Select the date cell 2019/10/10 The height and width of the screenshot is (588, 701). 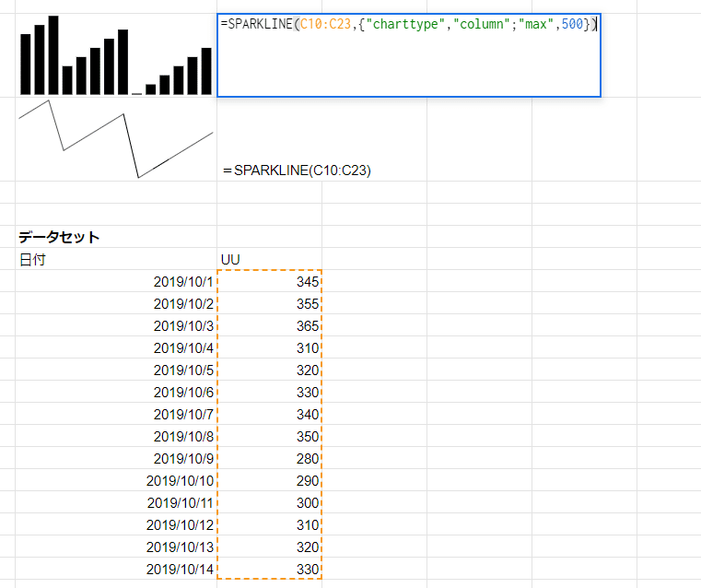(x=116, y=480)
